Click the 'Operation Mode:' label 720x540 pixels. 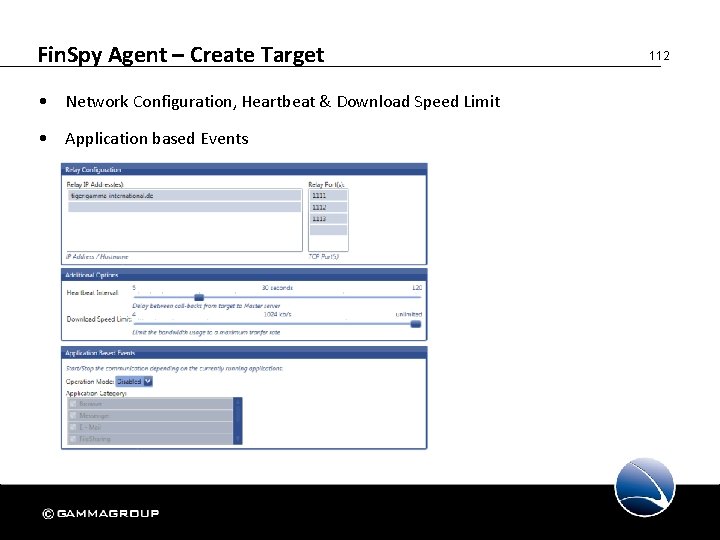[90, 382]
